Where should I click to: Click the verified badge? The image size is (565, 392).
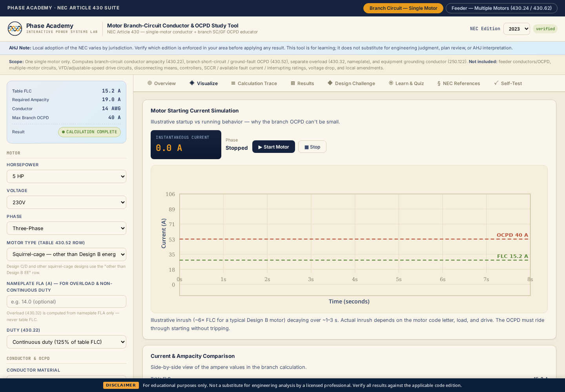click(x=545, y=29)
